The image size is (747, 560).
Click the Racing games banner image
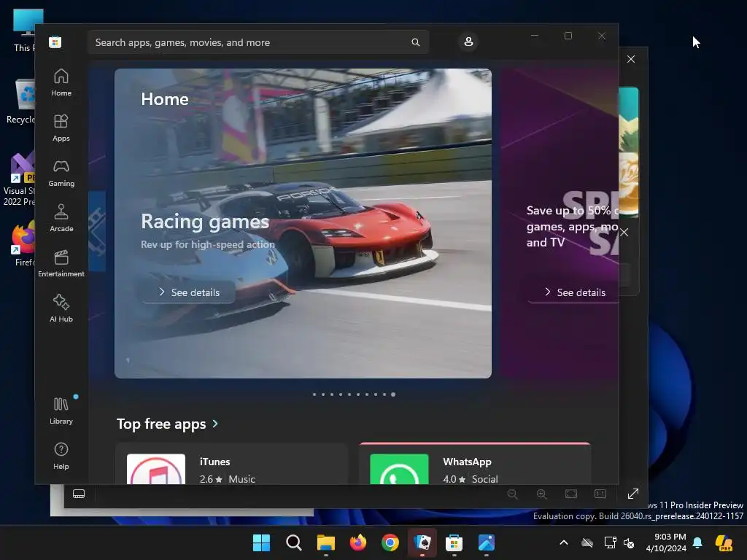(303, 223)
